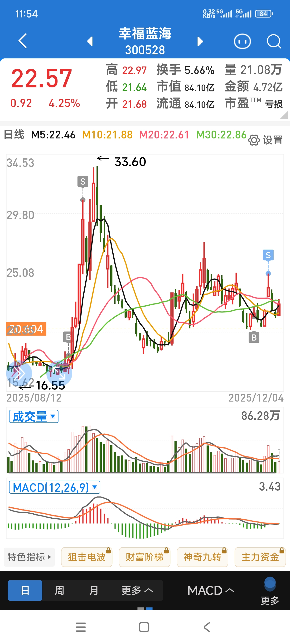Tap the current price 22.57
This screenshot has width=290, height=644.
click(42, 79)
